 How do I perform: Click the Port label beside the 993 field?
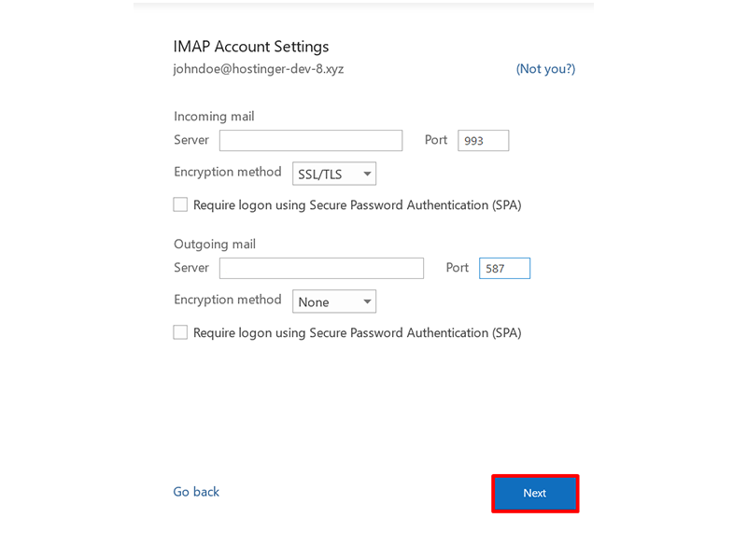[436, 140]
